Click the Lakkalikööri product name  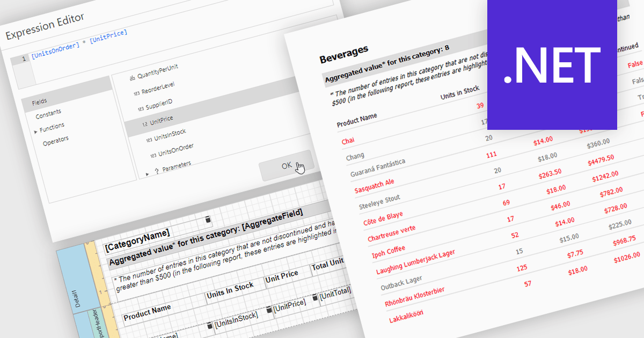click(405, 317)
